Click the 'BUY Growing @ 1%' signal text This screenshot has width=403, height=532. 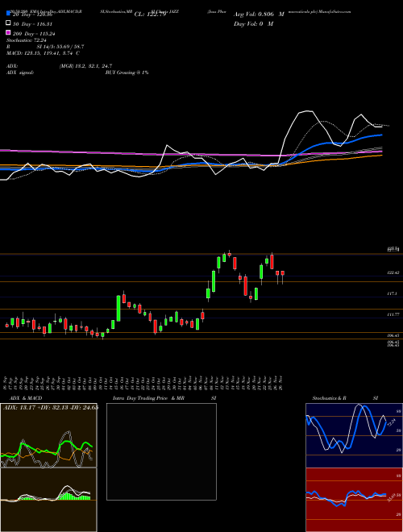click(x=127, y=73)
